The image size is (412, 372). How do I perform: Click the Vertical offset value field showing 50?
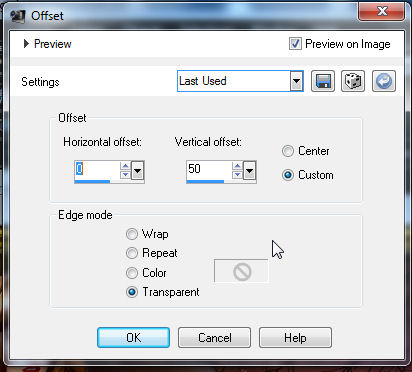pos(209,169)
